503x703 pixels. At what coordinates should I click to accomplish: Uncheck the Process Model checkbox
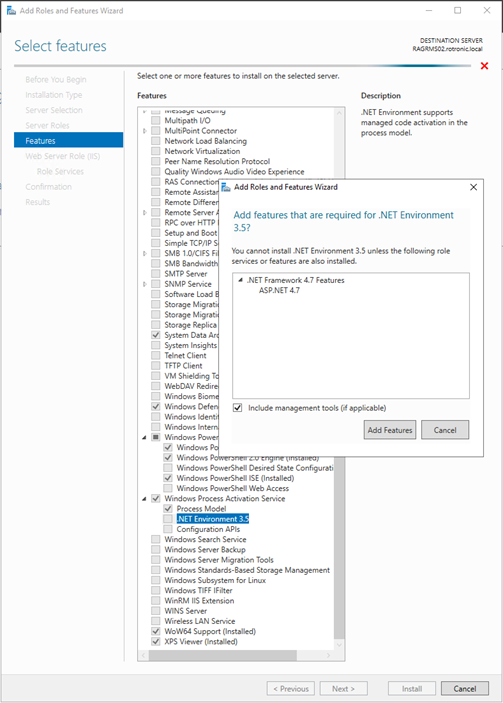168,508
